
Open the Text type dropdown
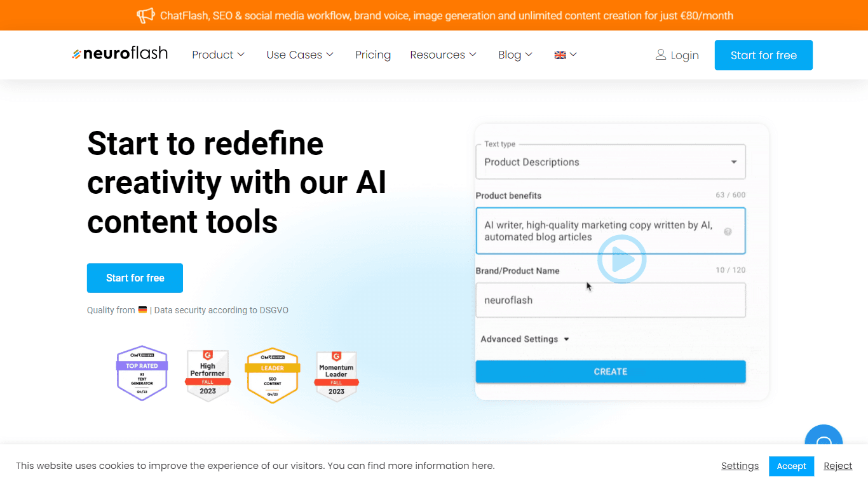tap(611, 162)
